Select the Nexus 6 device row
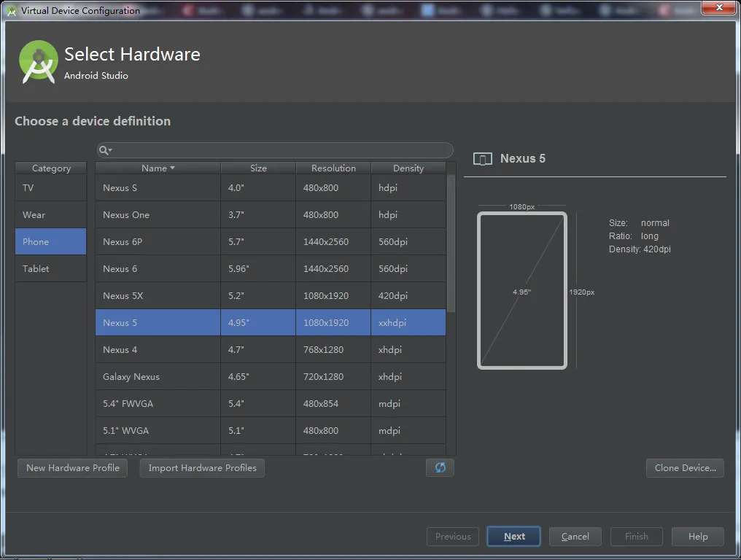 tap(271, 268)
